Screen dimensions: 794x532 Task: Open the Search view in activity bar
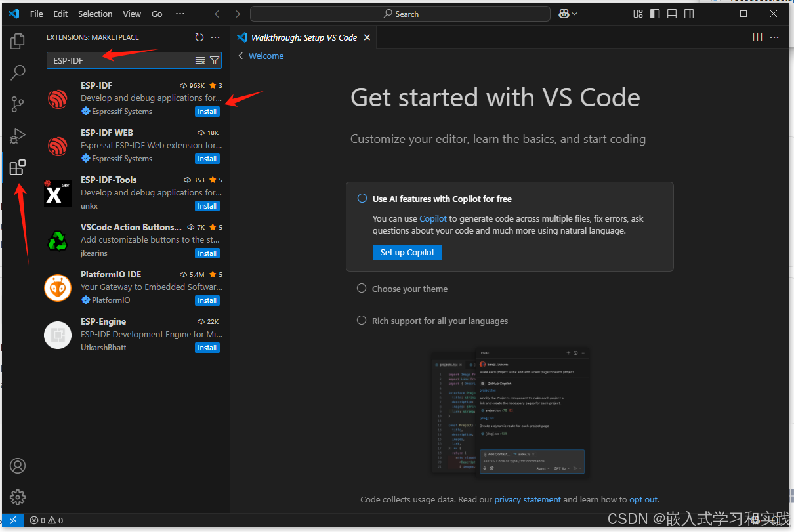(18, 72)
